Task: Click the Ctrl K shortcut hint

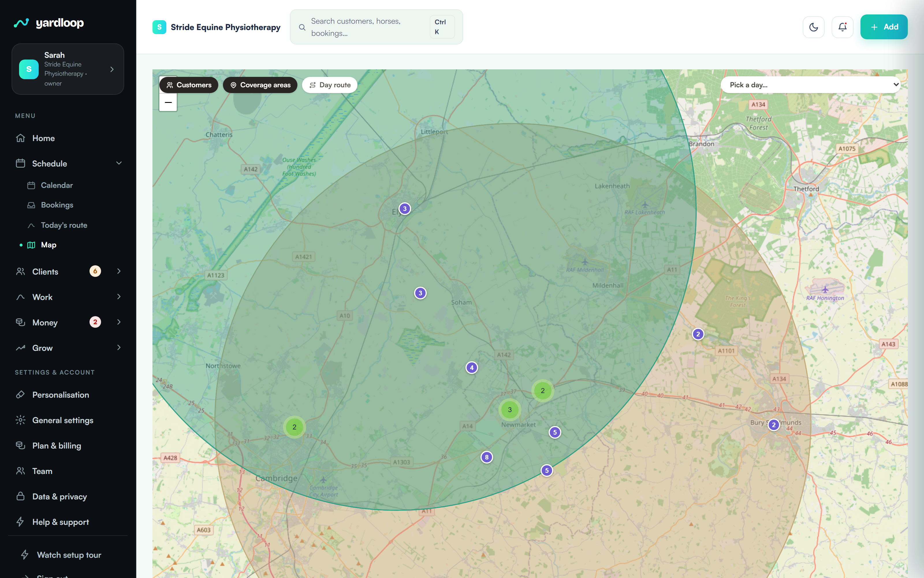Action: (x=442, y=27)
